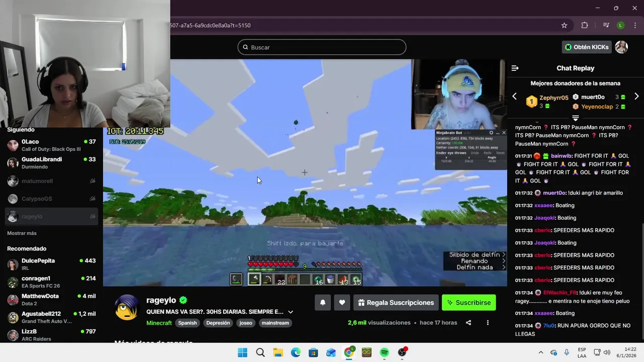The height and width of the screenshot is (362, 644).
Task: Click the Obtén KICKs button
Action: tap(587, 47)
